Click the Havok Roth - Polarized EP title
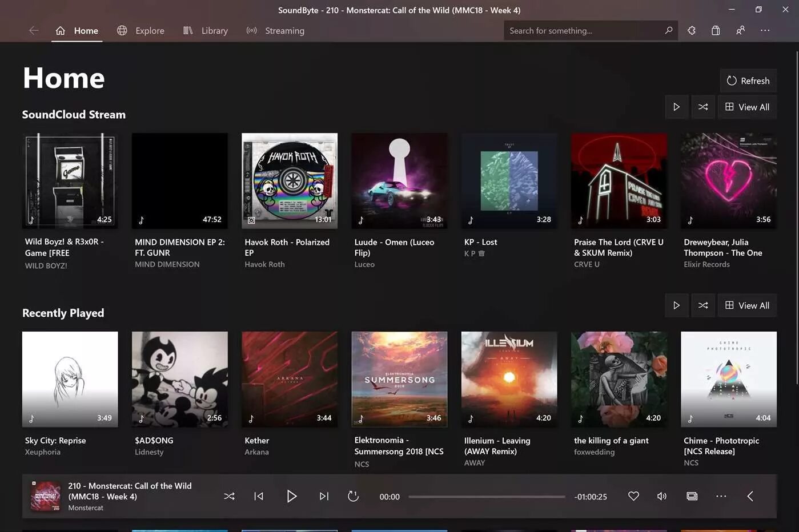The height and width of the screenshot is (532, 799). pyautogui.click(x=287, y=247)
